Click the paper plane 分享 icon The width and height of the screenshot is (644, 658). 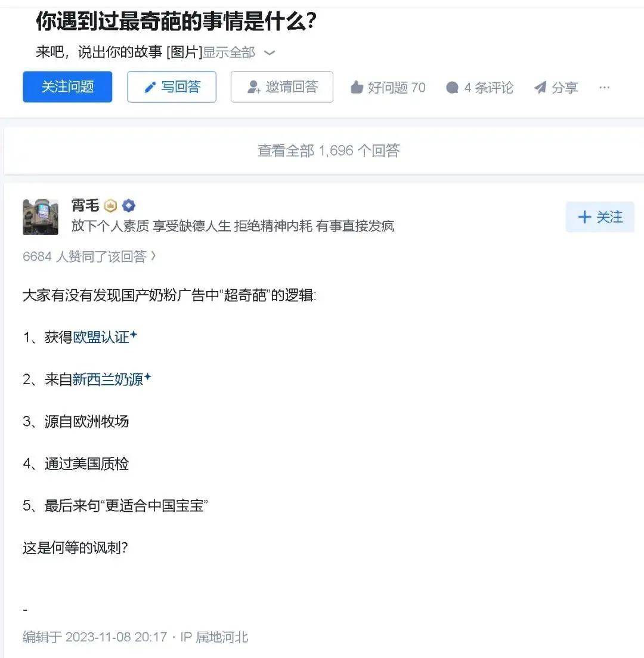(x=540, y=87)
